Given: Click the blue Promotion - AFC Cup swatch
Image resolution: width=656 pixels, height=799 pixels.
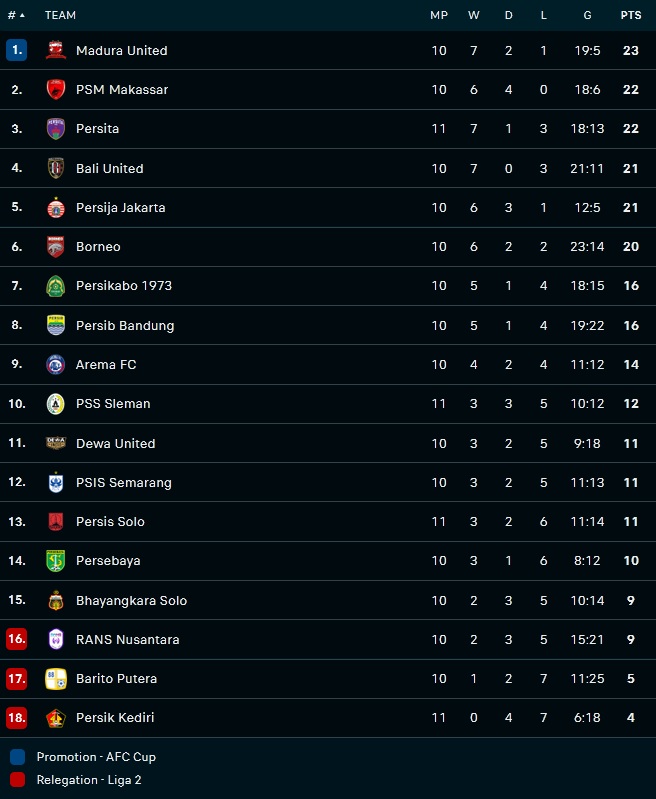Looking at the screenshot, I should click(x=17, y=757).
